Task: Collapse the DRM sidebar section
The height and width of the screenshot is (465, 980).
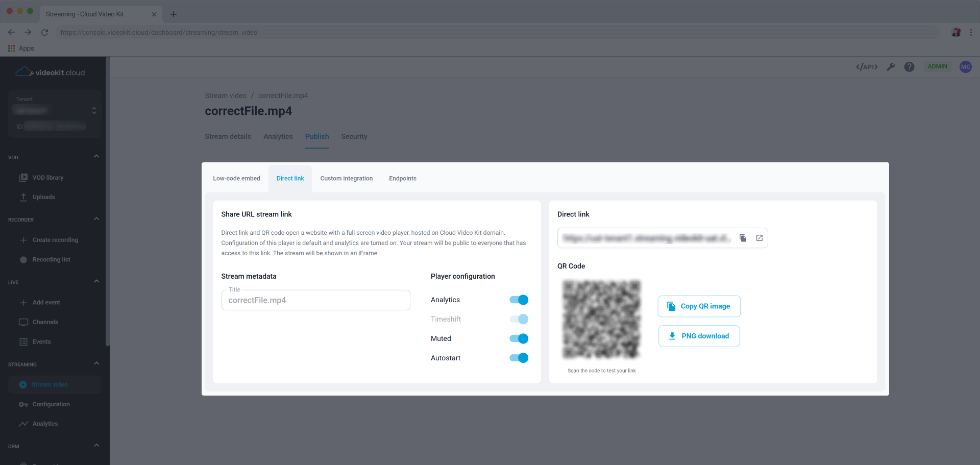Action: click(x=96, y=446)
